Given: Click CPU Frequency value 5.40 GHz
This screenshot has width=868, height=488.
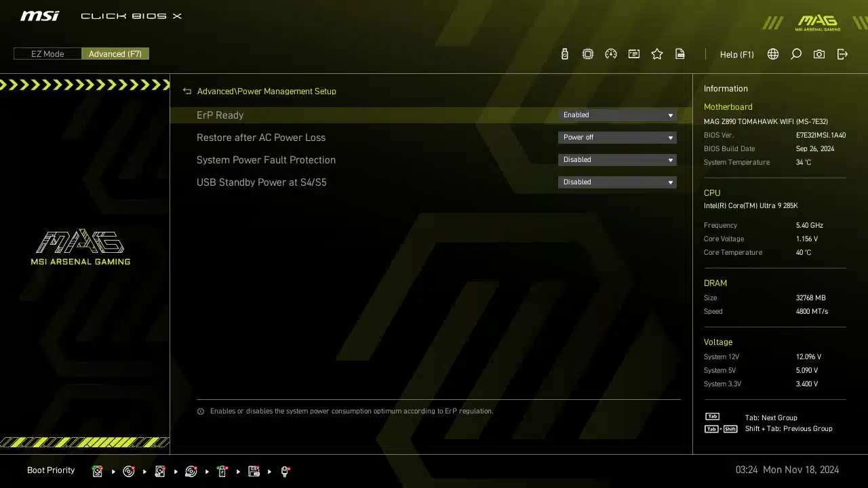Looking at the screenshot, I should click(810, 226).
